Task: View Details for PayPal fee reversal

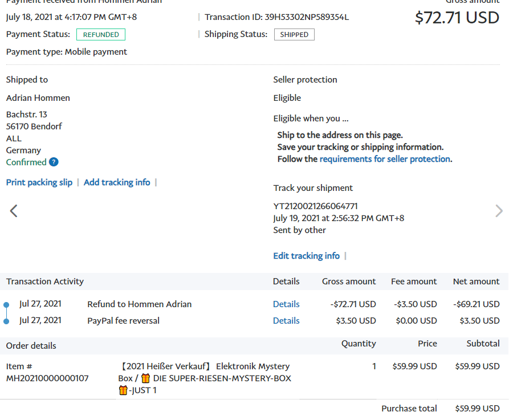Action: (286, 321)
